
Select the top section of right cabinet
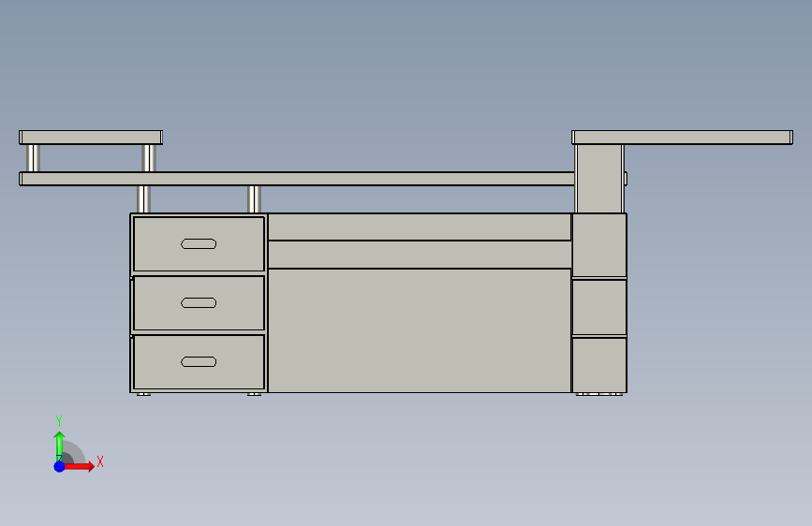click(x=599, y=245)
